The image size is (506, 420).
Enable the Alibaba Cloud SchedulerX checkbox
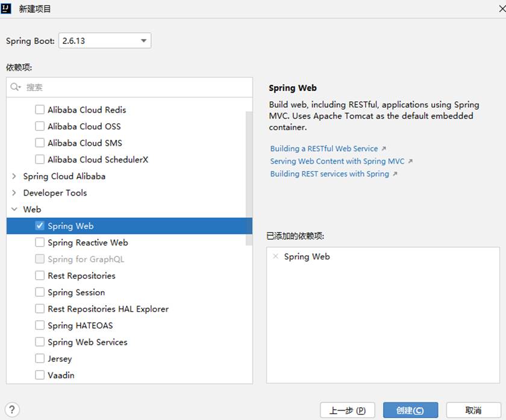(x=40, y=159)
